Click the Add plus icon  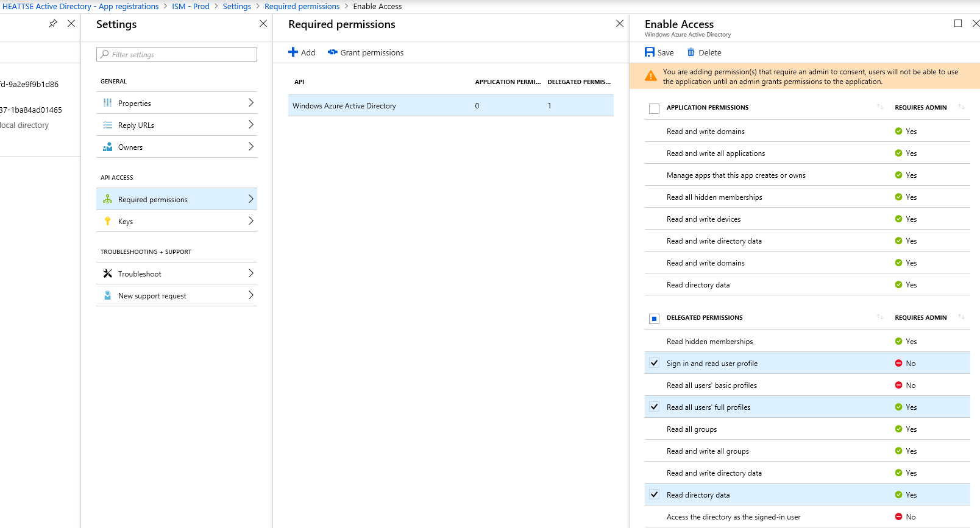click(293, 52)
